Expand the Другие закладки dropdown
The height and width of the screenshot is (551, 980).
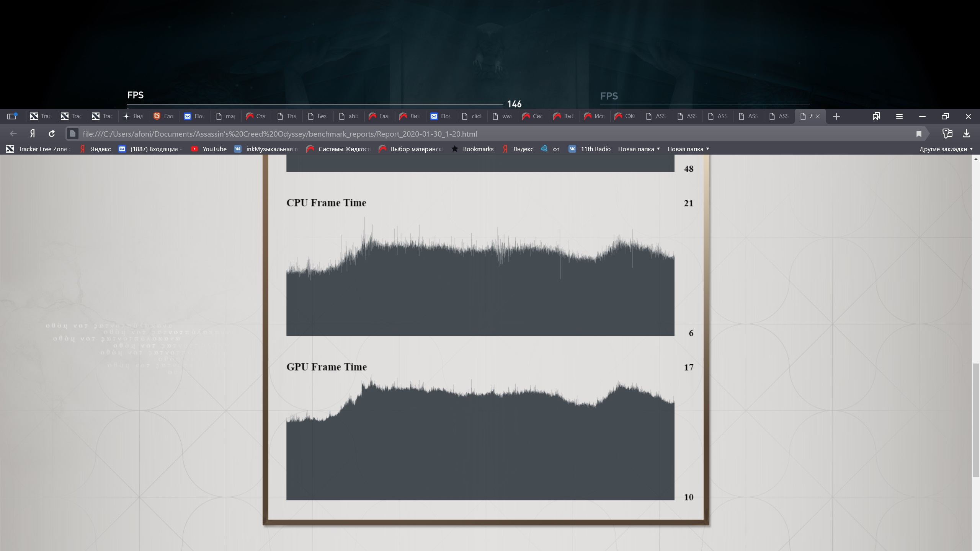[x=946, y=149]
